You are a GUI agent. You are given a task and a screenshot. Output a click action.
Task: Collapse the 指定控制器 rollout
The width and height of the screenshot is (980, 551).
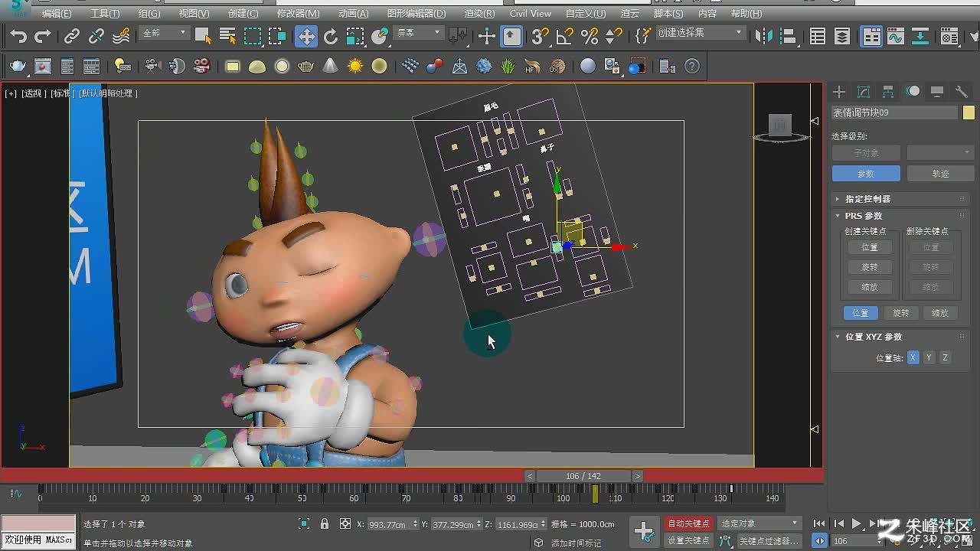900,199
